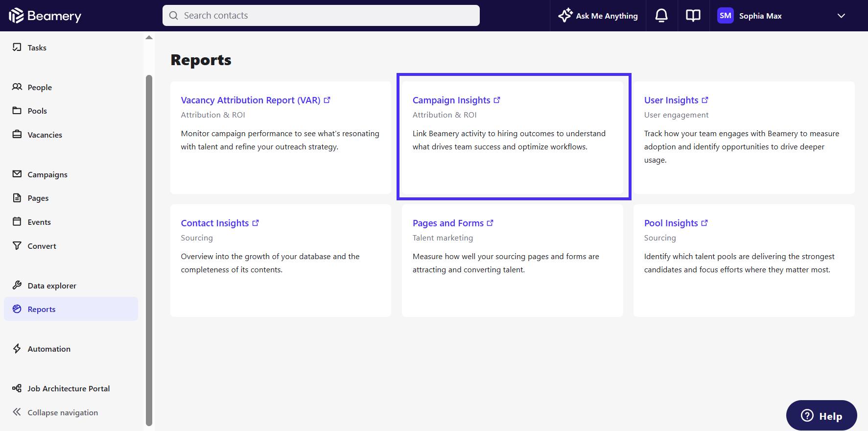Open Automation section
This screenshot has height=431, width=868.
[x=70, y=349]
